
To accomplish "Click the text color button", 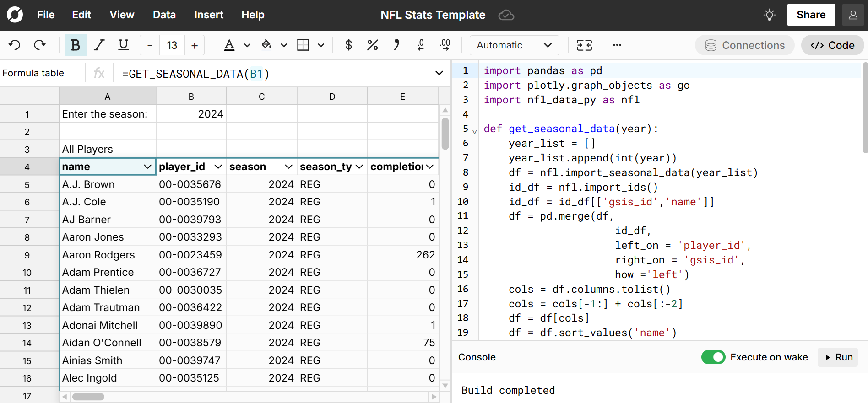I will 229,45.
